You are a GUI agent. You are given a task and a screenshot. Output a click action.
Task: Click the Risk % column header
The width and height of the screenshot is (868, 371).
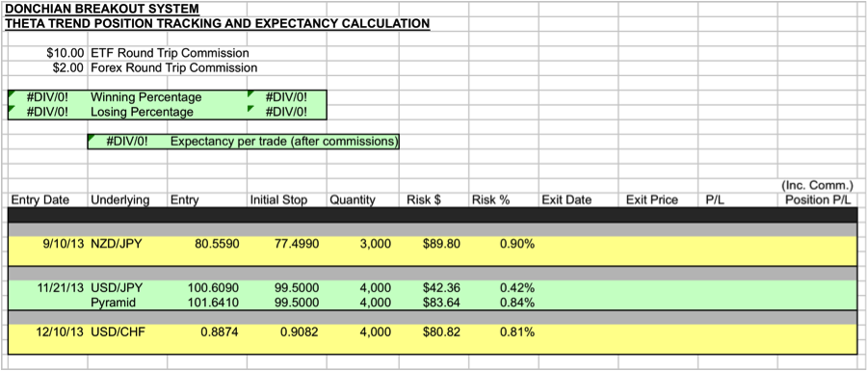(x=503, y=199)
